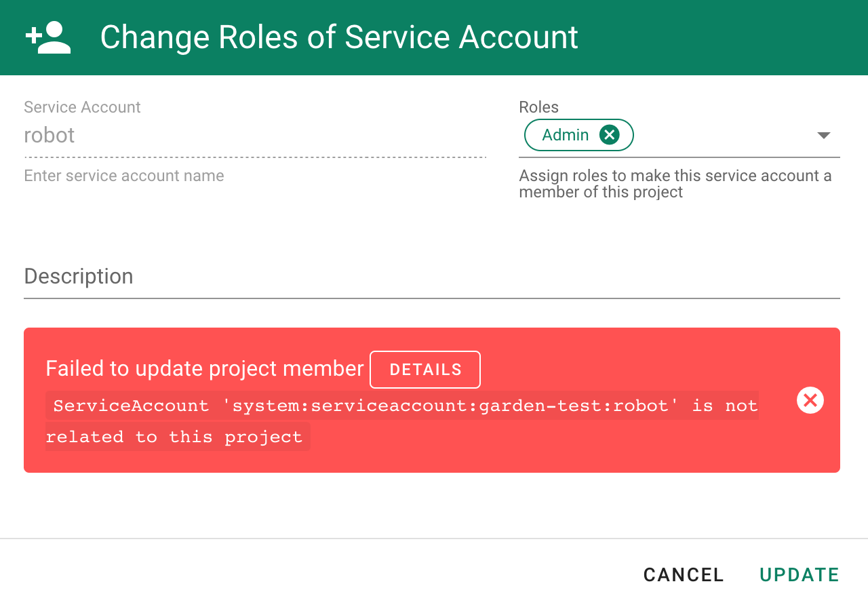868x605 pixels.
Task: Click the add-person icon in the header
Action: (x=47, y=37)
